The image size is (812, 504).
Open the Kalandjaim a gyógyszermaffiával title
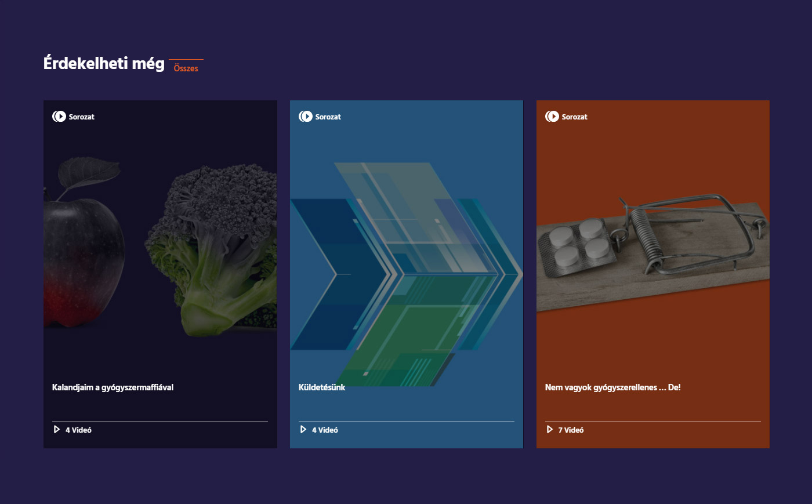pyautogui.click(x=113, y=387)
